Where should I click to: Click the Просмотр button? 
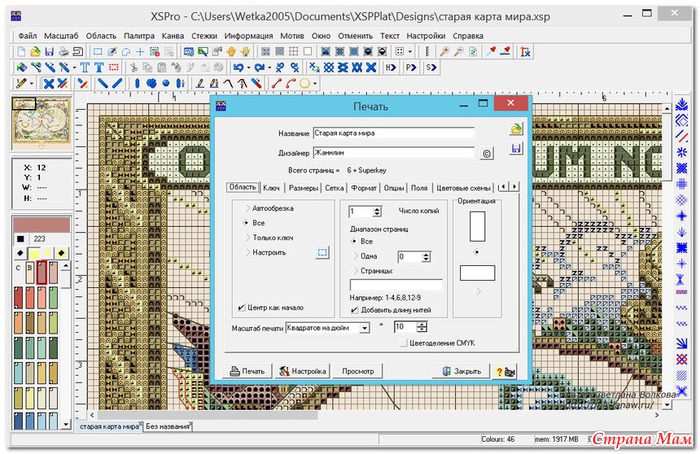[358, 371]
